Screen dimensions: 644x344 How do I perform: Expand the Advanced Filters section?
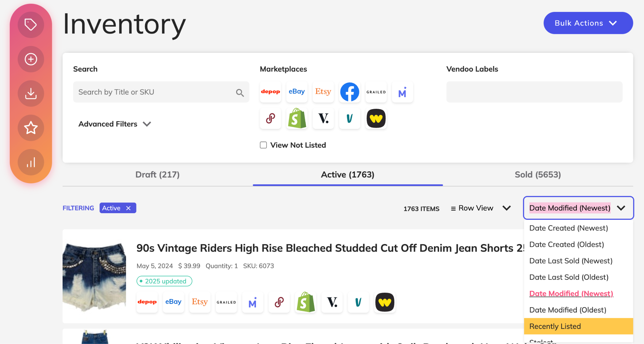pyautogui.click(x=115, y=124)
